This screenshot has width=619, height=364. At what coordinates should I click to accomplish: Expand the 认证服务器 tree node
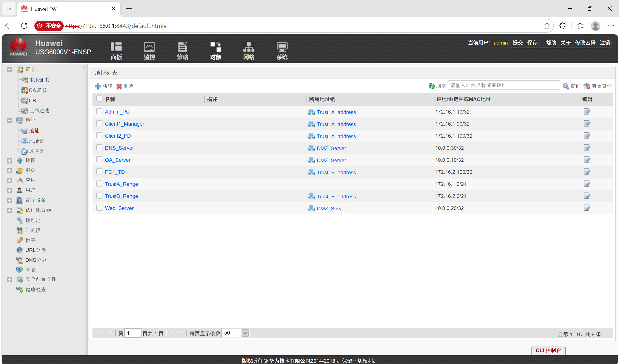(9, 210)
